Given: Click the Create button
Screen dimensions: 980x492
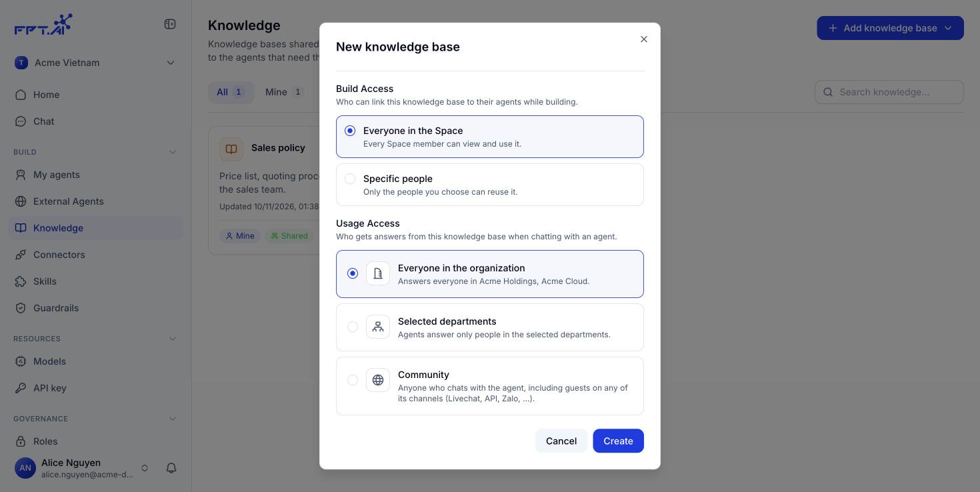Looking at the screenshot, I should pos(618,441).
